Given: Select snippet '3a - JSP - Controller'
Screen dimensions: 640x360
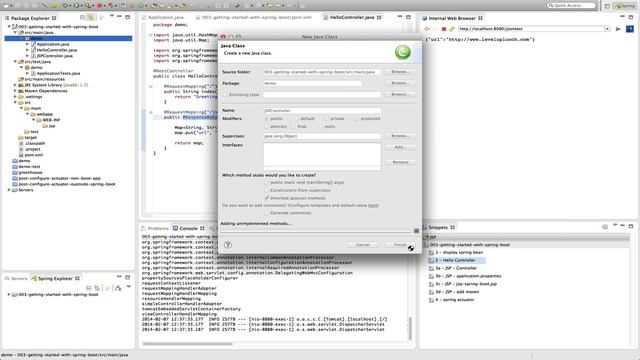Looking at the screenshot, I should [x=456, y=268].
